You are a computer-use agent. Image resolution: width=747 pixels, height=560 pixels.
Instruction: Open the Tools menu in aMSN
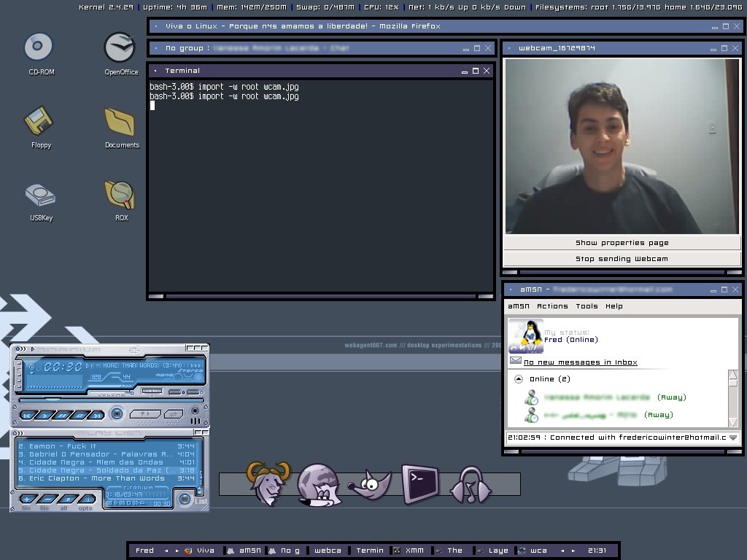click(587, 306)
